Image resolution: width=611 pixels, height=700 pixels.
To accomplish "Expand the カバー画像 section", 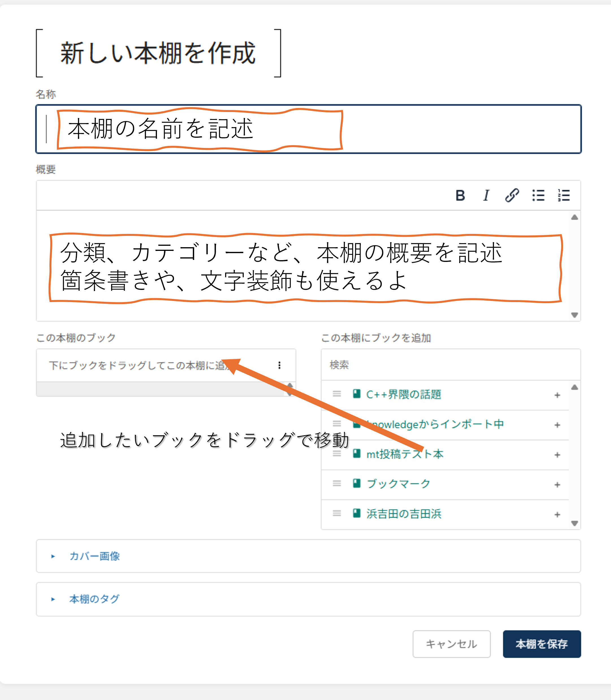I will coord(94,556).
